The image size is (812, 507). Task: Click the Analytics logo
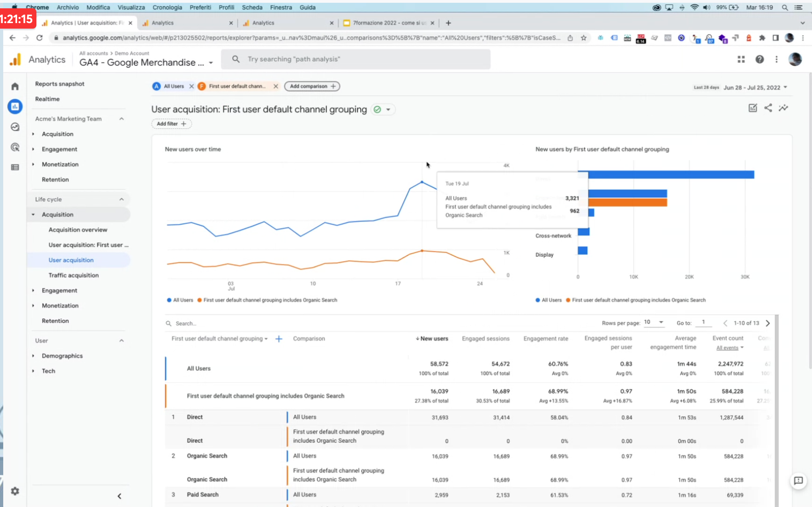tap(15, 60)
